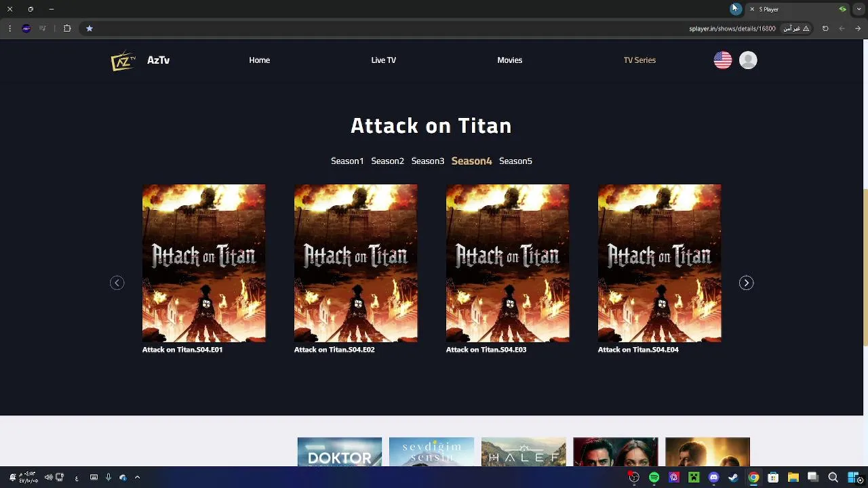The image size is (868, 488).
Task: Click the volume speaker tray icon
Action: (48, 478)
